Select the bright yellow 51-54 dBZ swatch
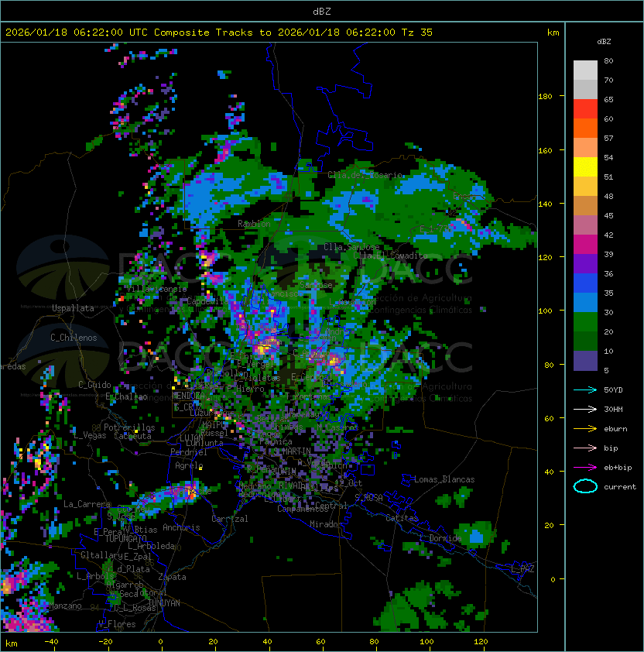This screenshot has height=652, width=644. tap(585, 167)
